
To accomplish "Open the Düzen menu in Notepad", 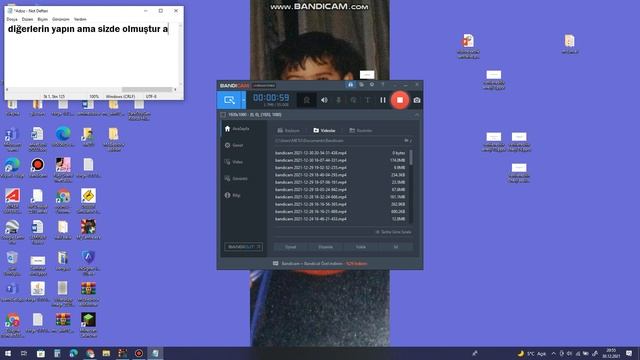I will 27,19.
